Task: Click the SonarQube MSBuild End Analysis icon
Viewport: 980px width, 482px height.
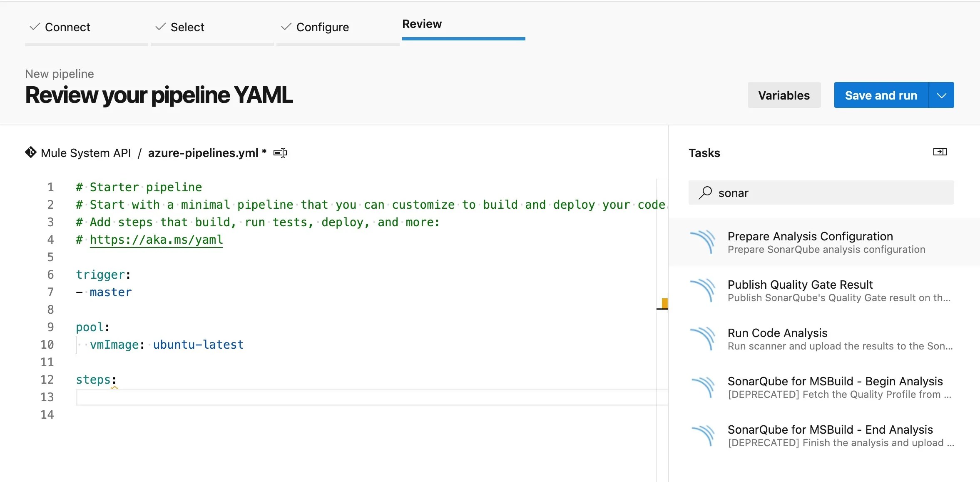Action: point(703,435)
